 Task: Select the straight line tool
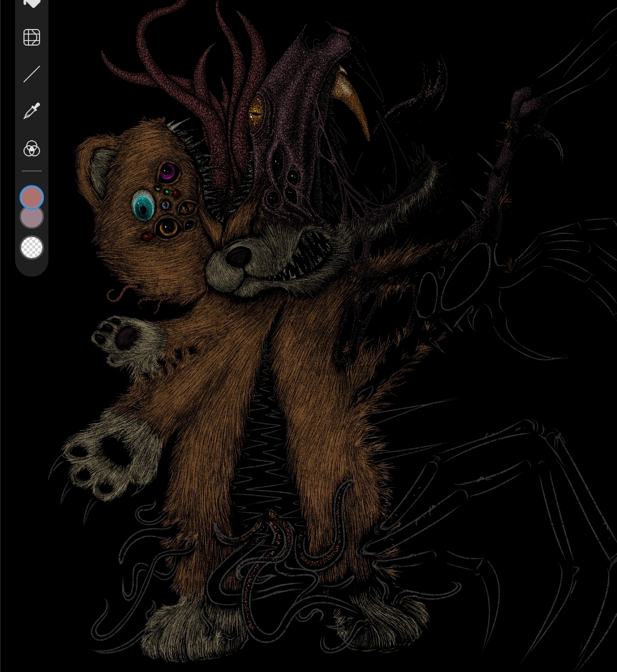(32, 74)
